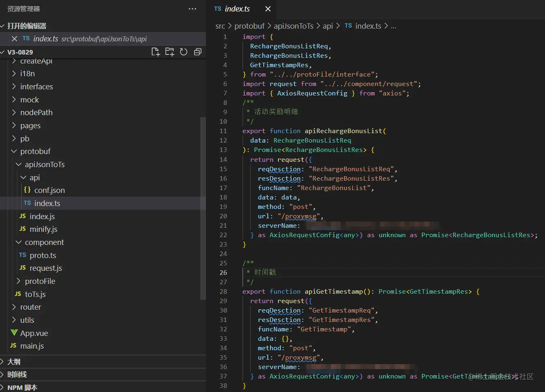
Task: Refresh the explorer file tree
Action: pos(184,52)
